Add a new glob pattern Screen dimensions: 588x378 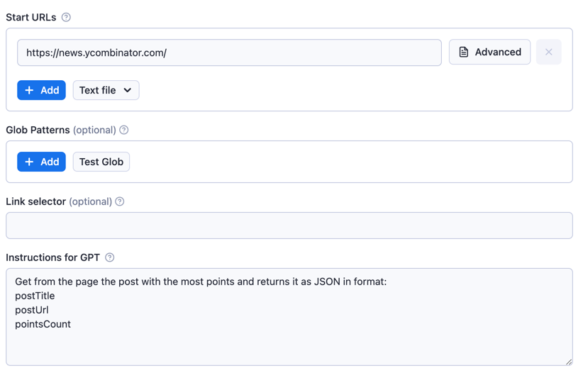click(41, 162)
